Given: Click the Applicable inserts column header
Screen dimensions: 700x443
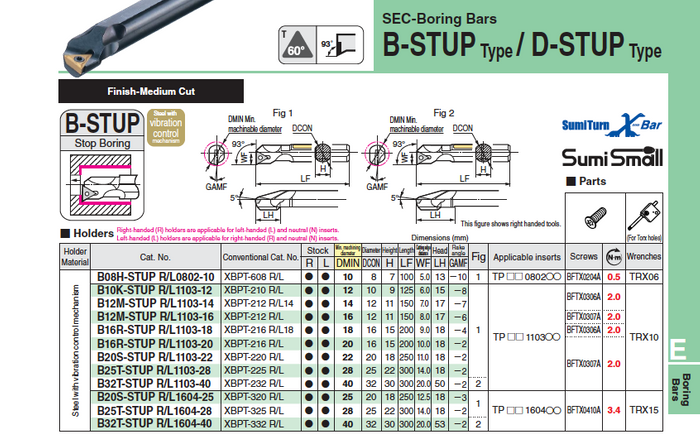Looking at the screenshot, I should 527,257.
